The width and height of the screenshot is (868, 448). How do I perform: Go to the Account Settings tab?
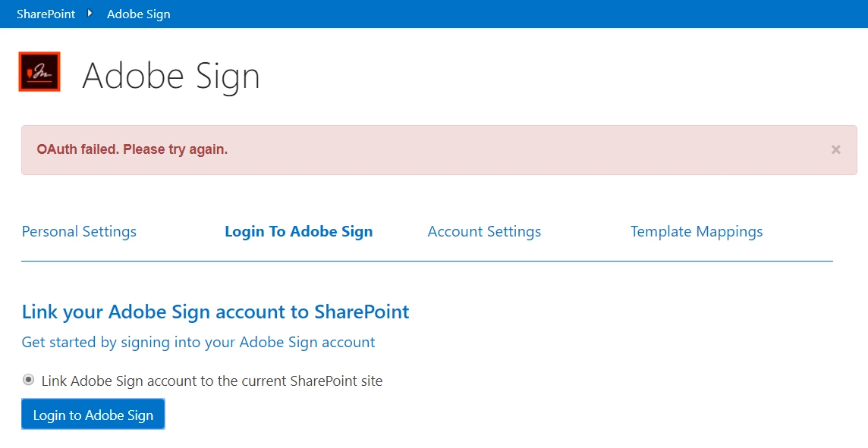pos(484,231)
